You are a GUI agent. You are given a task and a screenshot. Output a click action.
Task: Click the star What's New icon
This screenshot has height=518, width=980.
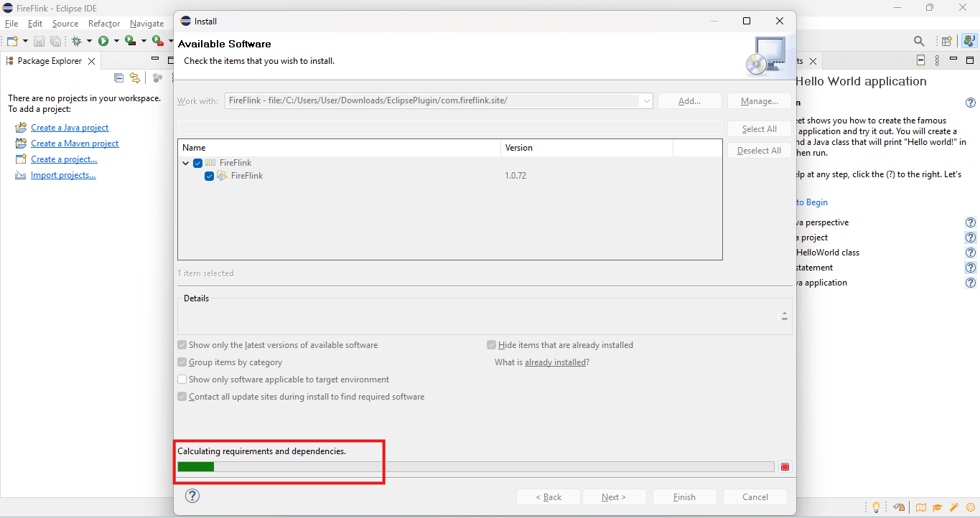970,508
